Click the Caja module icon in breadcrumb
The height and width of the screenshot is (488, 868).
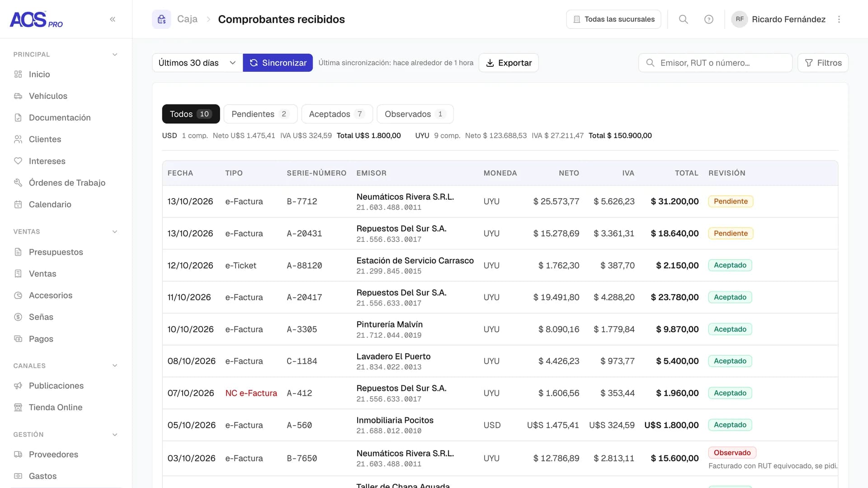pos(161,19)
